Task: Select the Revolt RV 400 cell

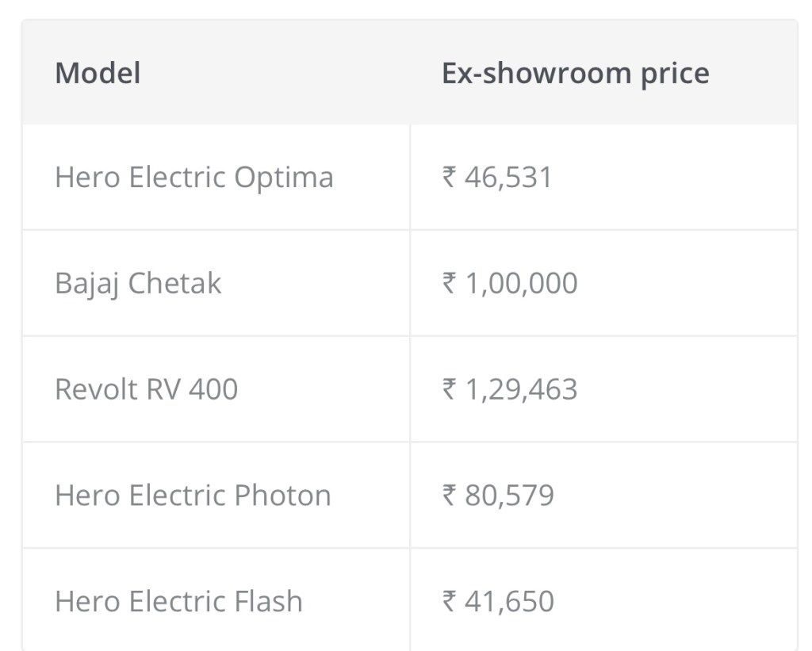Action: pyautogui.click(x=146, y=389)
